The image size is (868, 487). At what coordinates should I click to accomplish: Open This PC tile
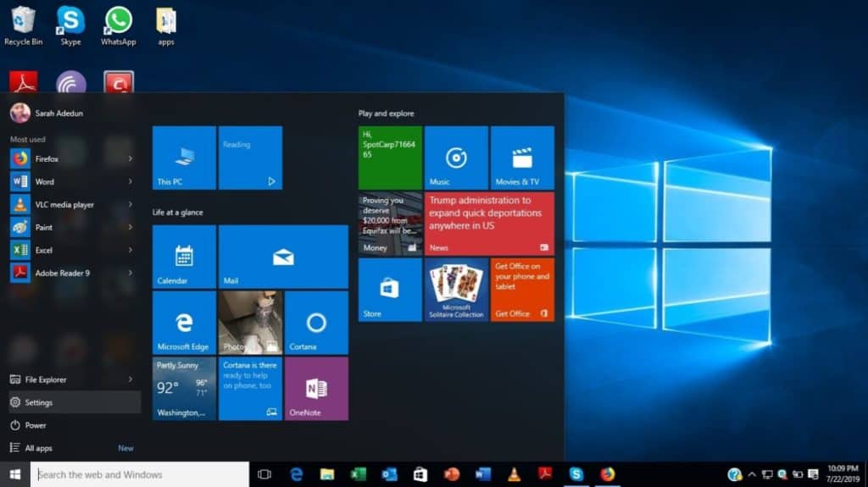pyautogui.click(x=184, y=158)
